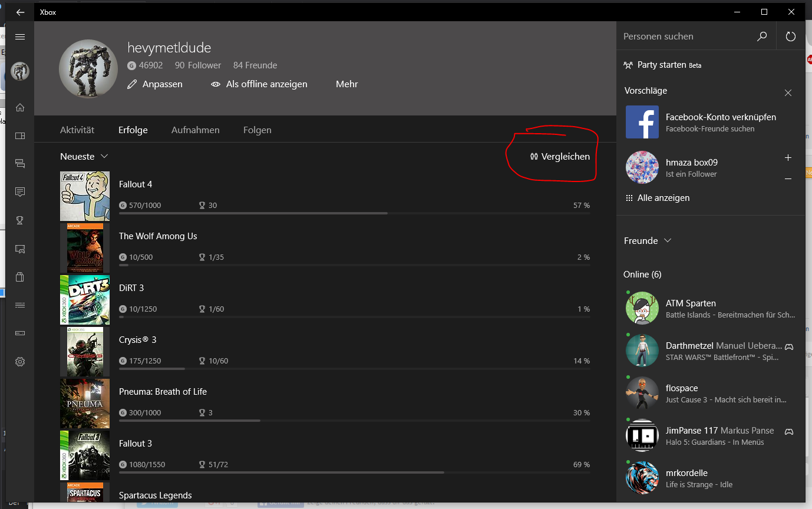Remove hmaza box09 suggestion with minus icon

click(x=788, y=179)
